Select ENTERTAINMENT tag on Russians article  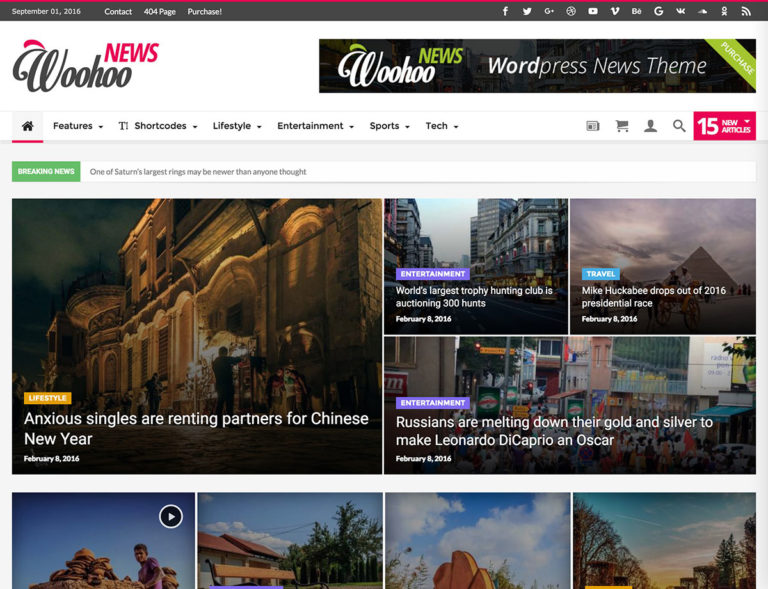pyautogui.click(x=432, y=403)
